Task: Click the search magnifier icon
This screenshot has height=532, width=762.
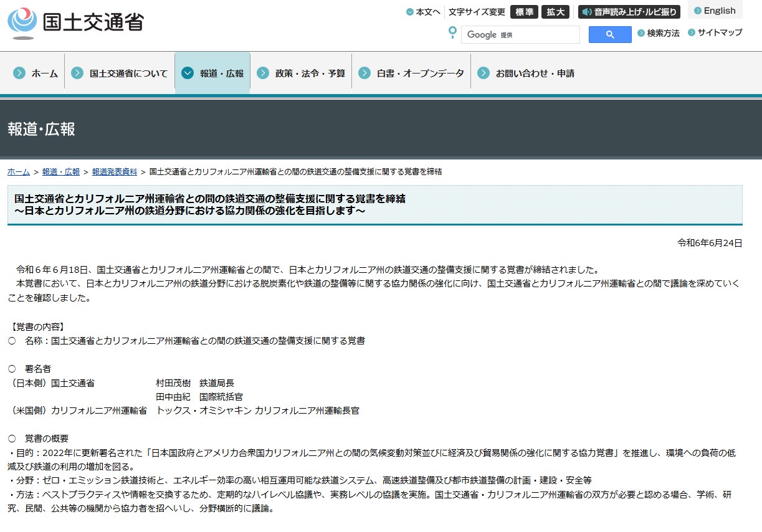Action: [x=609, y=34]
